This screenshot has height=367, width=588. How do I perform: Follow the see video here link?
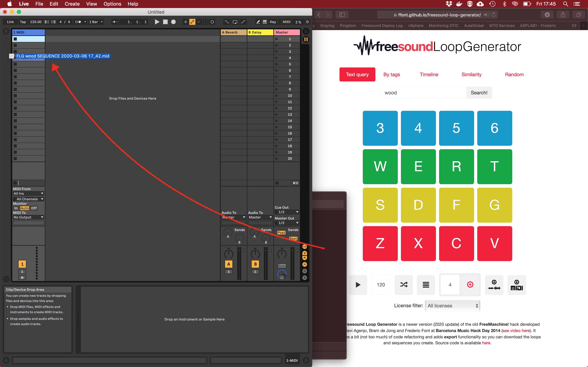point(516,331)
